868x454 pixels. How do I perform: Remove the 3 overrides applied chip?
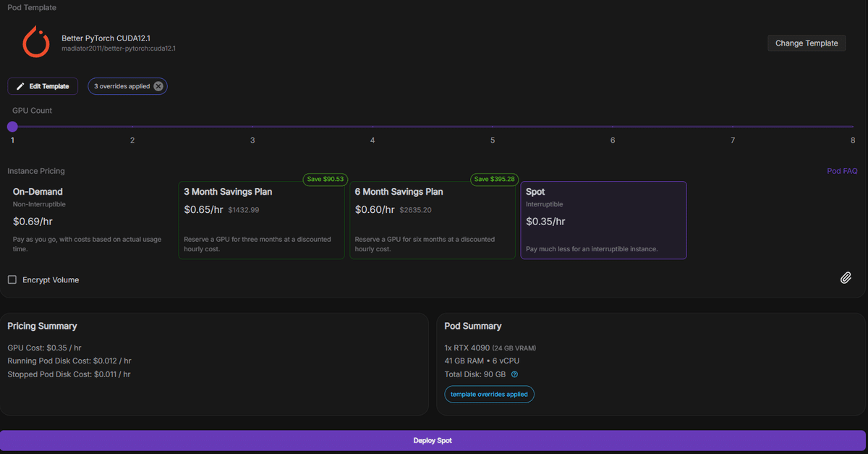point(158,86)
